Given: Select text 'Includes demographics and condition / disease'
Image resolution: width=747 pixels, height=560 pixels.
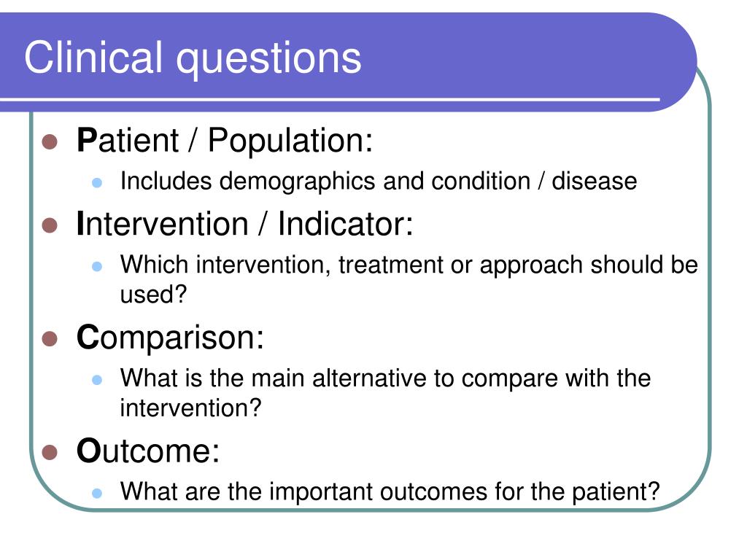Looking at the screenshot, I should click(x=379, y=182).
